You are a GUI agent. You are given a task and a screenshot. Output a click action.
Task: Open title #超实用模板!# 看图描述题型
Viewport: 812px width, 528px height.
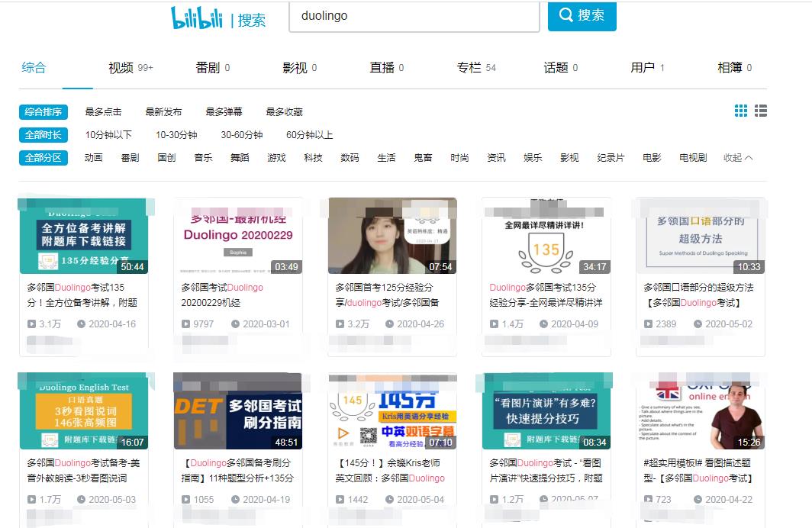[x=698, y=471]
